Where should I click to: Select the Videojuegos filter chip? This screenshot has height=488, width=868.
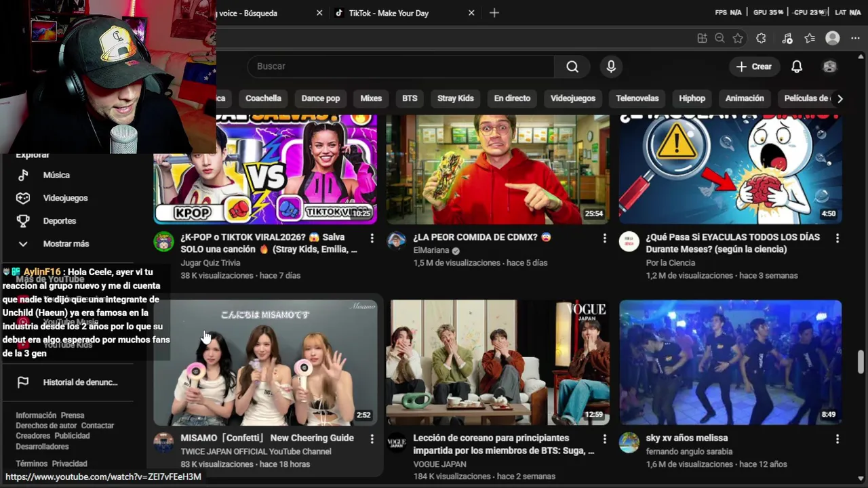point(573,98)
